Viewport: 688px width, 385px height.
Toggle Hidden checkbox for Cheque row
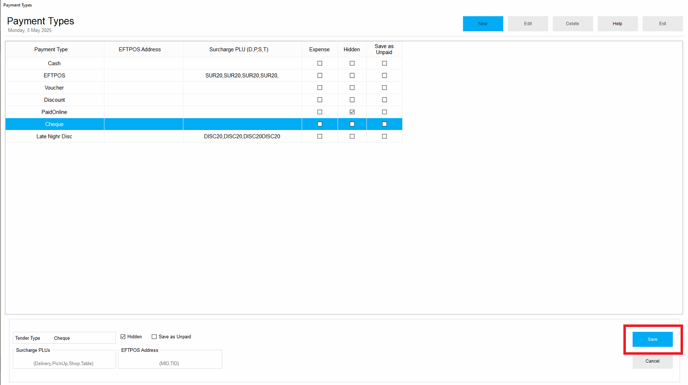pyautogui.click(x=352, y=124)
